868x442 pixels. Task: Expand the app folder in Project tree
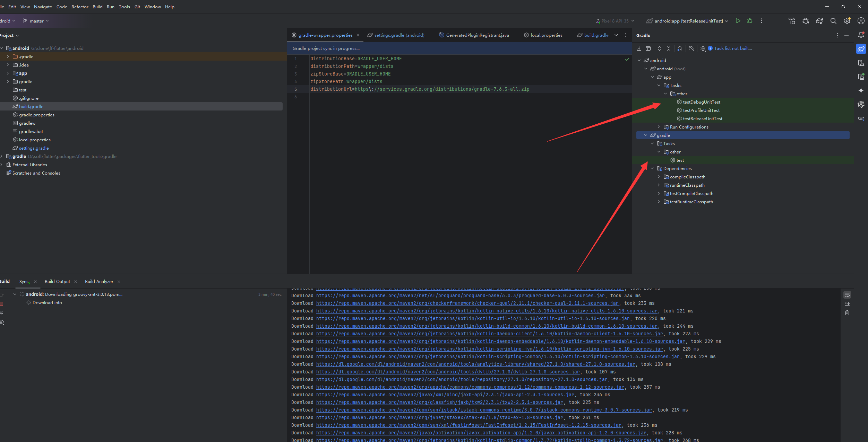pyautogui.click(x=8, y=73)
